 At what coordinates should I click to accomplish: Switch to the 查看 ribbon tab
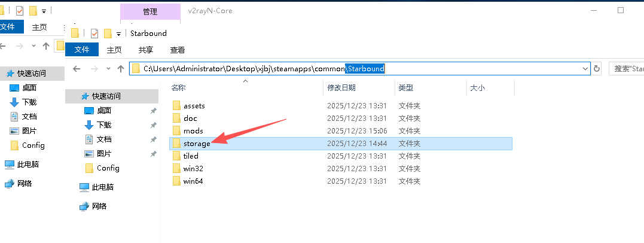[178, 50]
